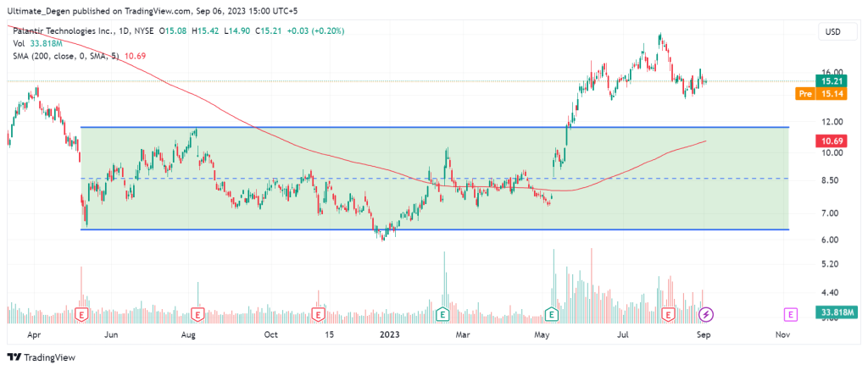Click the 12.00 price scale label
Viewport: 868px width, 370px height.
click(832, 121)
